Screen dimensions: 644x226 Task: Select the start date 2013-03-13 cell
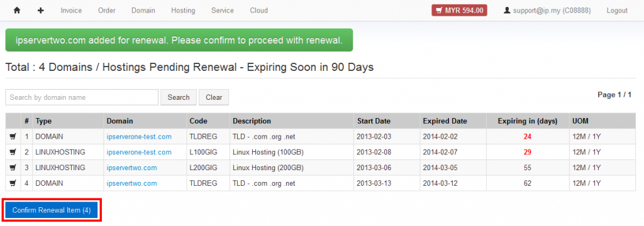pyautogui.click(x=387, y=183)
